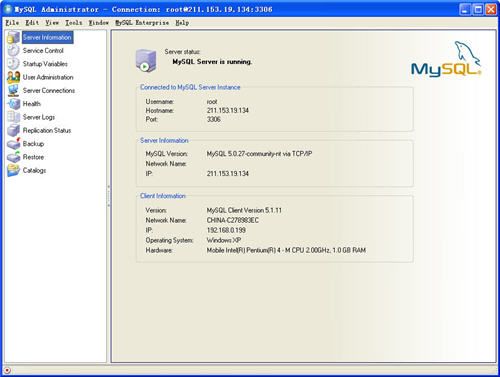This screenshot has height=377, width=500.
Task: Click 'MySQL Server is running.' status text
Action: [x=212, y=62]
